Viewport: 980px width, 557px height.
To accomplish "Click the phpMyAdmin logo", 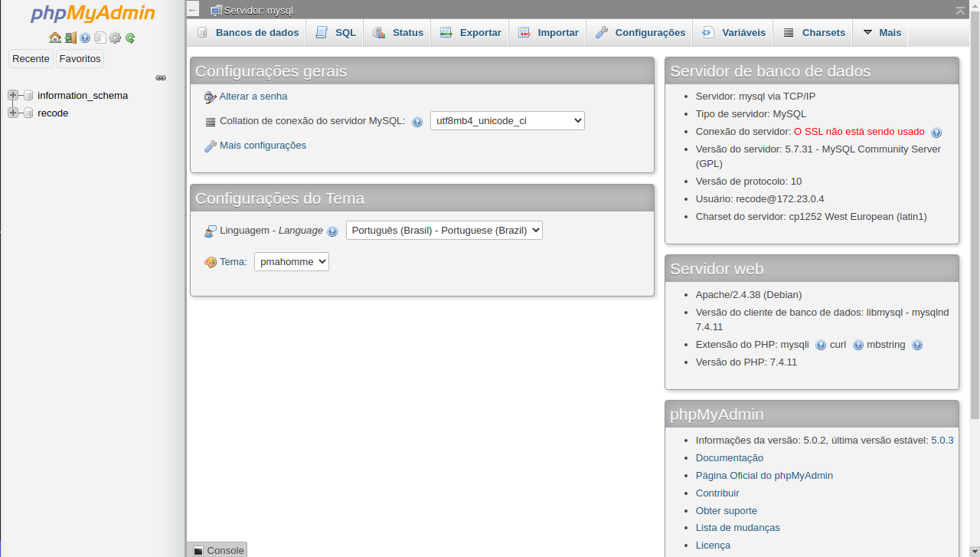I will 93,14.
